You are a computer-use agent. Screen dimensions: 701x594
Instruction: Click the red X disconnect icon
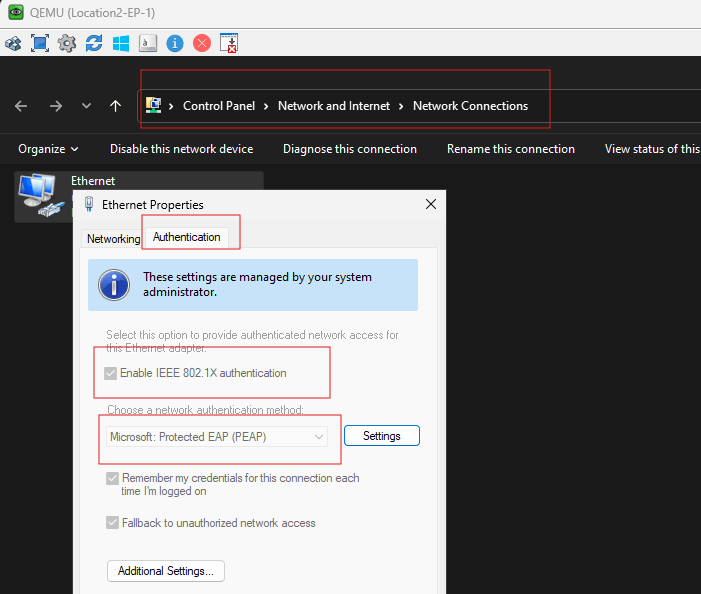tap(202, 43)
